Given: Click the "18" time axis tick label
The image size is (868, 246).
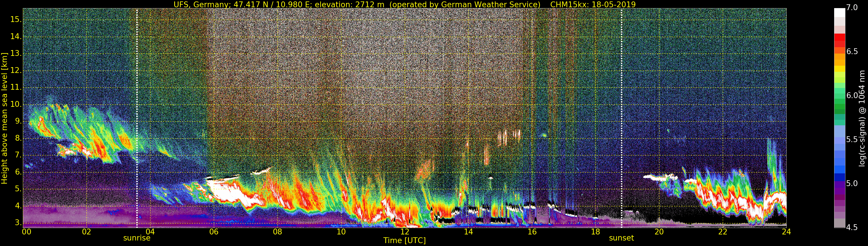Looking at the screenshot, I should point(595,232).
